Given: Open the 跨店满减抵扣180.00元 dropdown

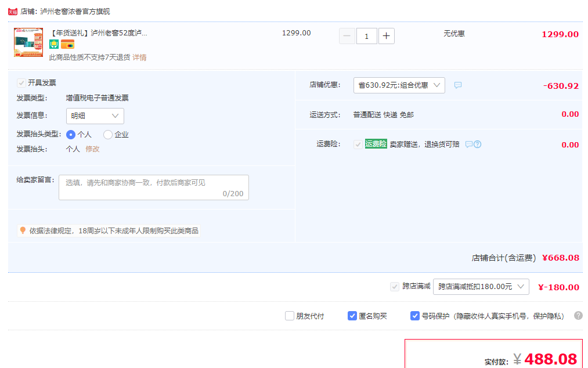Looking at the screenshot, I should (x=481, y=287).
